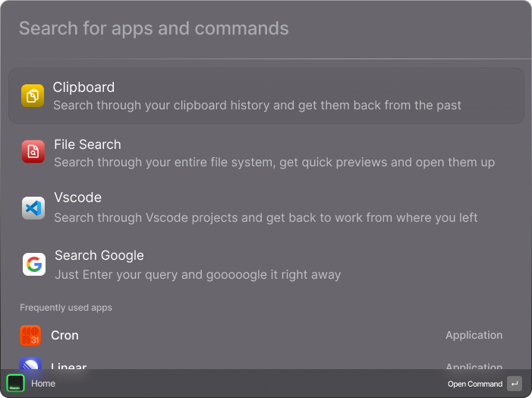Click the green launcher icon in the footer
The image size is (532, 398).
coord(16,384)
